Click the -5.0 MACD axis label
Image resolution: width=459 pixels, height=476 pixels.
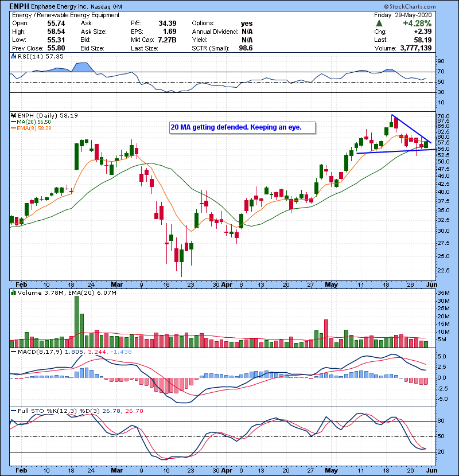coord(442,399)
